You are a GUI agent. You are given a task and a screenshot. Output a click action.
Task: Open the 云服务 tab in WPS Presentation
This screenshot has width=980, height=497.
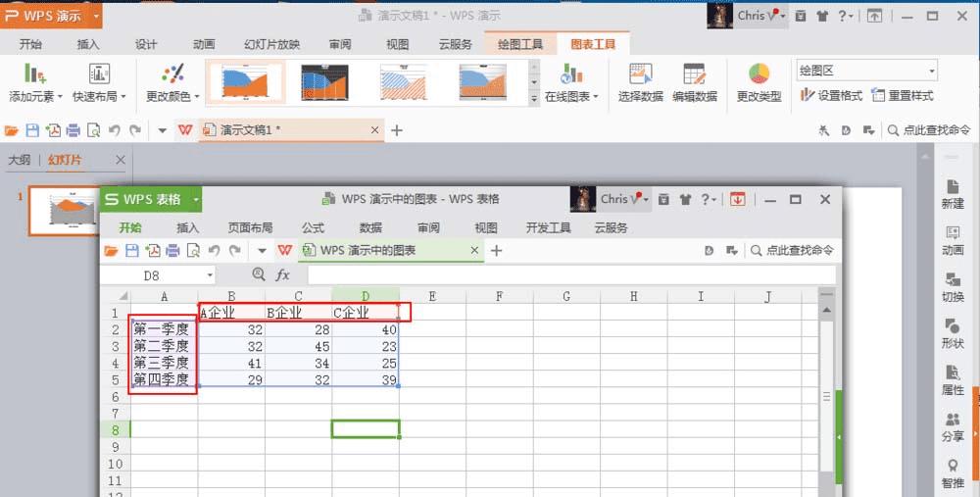coord(455,44)
